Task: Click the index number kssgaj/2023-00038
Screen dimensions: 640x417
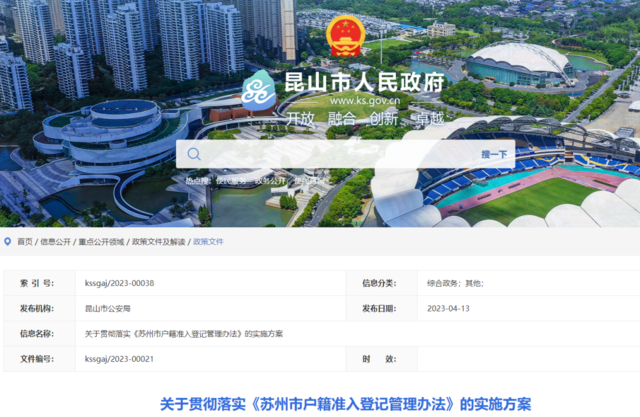Action: [119, 284]
